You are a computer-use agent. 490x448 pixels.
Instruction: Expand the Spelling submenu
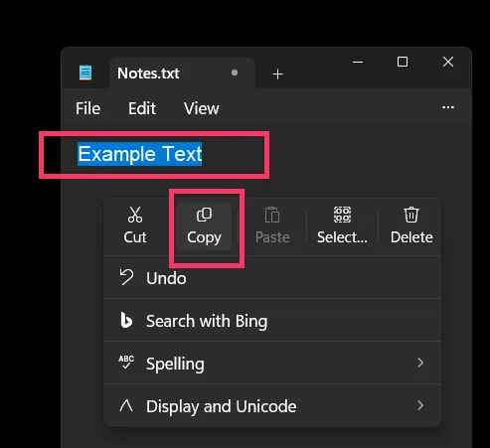[x=272, y=364]
